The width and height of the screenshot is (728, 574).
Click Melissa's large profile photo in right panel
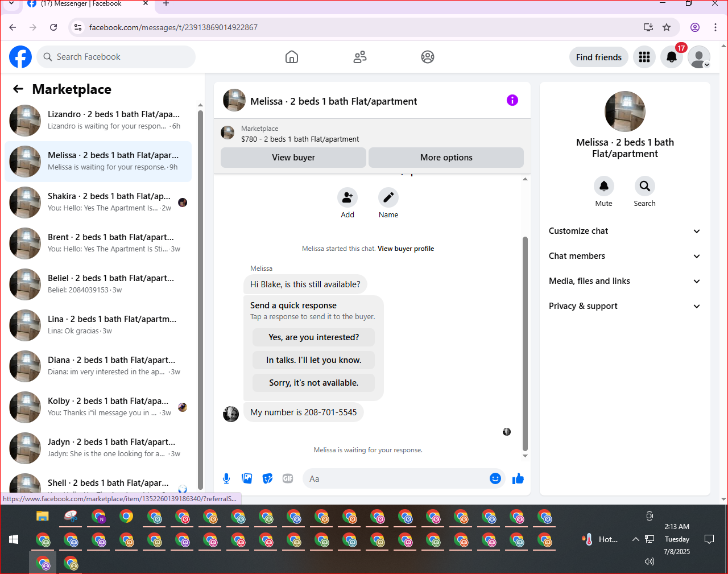[x=625, y=112]
